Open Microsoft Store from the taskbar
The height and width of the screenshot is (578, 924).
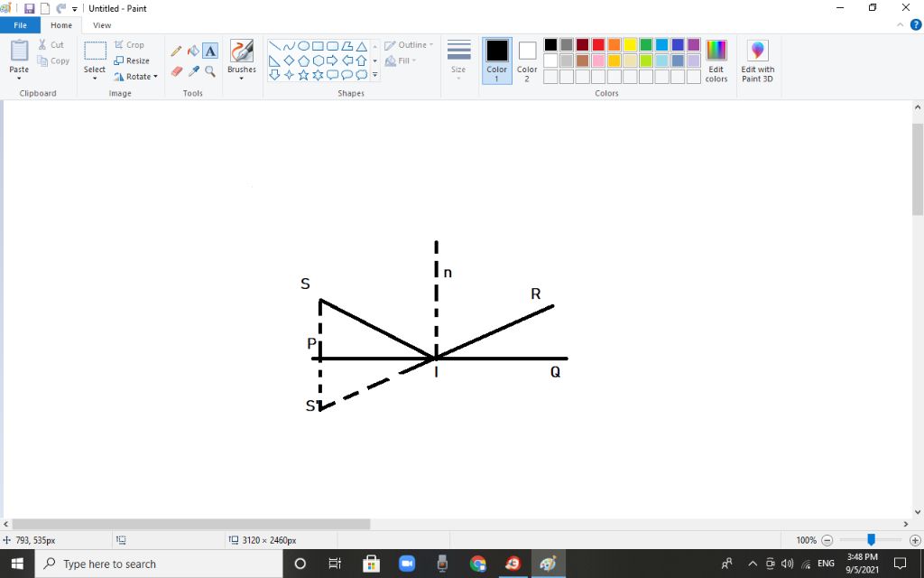(x=371, y=564)
